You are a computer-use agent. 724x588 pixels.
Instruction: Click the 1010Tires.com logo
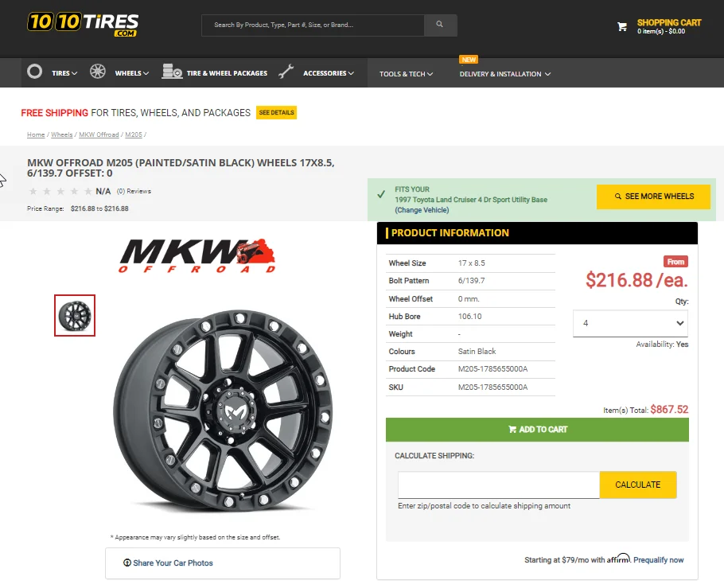pos(83,24)
